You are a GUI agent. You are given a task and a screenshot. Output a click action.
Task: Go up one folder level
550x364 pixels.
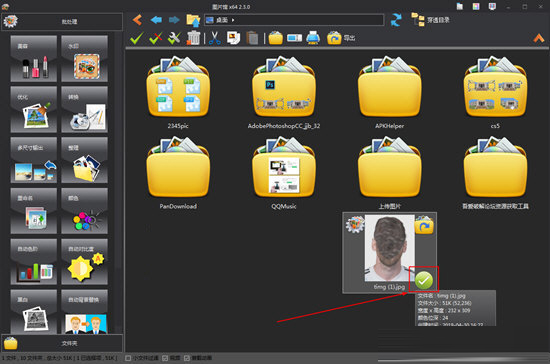(193, 20)
